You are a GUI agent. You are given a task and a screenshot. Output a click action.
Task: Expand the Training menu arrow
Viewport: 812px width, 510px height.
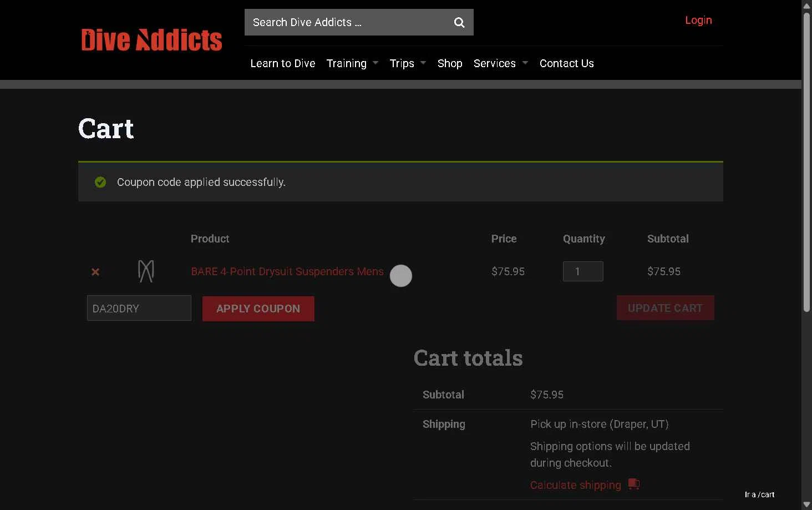[x=375, y=63]
